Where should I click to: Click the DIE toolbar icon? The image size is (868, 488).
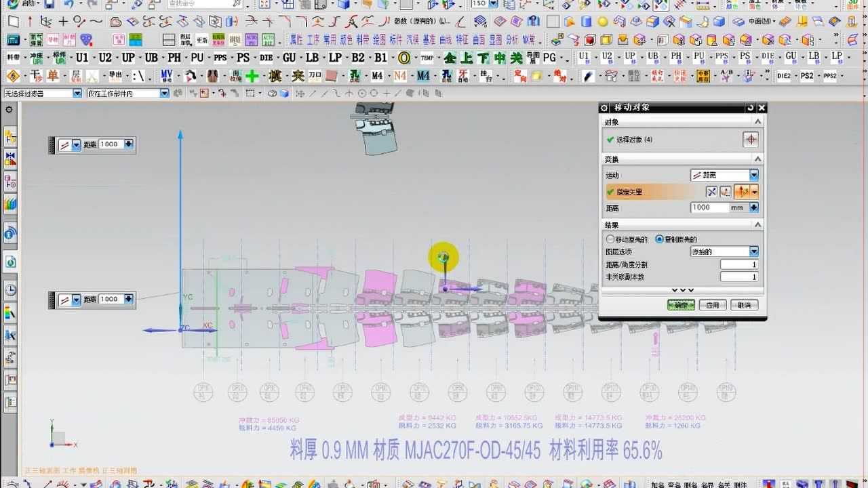[x=265, y=56]
